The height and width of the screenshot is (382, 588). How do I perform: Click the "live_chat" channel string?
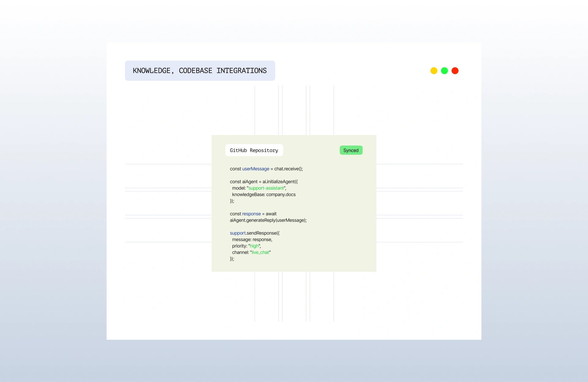coord(260,252)
